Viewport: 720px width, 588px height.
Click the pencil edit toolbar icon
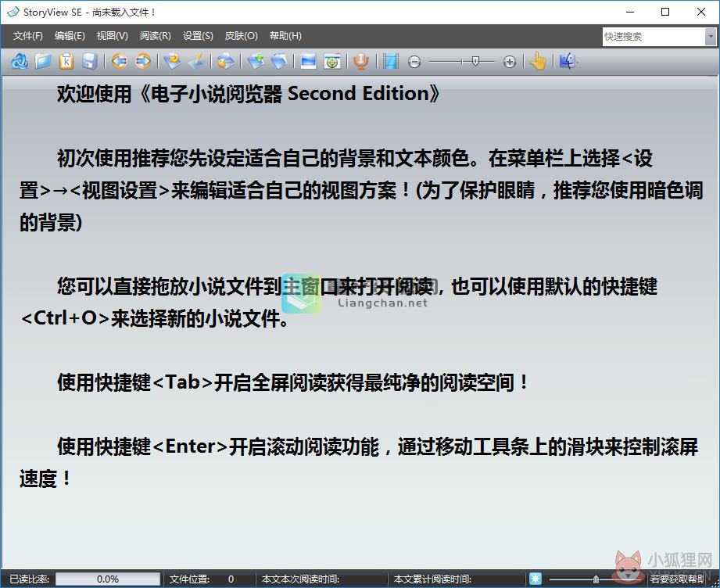(196, 61)
